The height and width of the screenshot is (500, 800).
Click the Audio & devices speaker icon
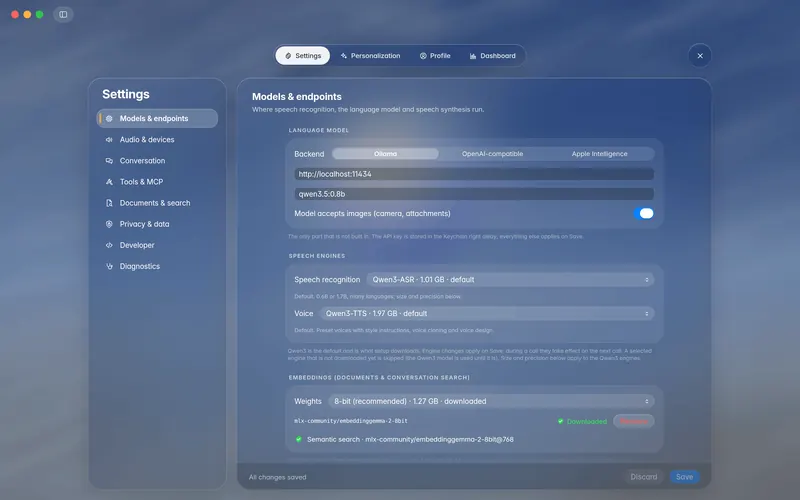tap(109, 139)
